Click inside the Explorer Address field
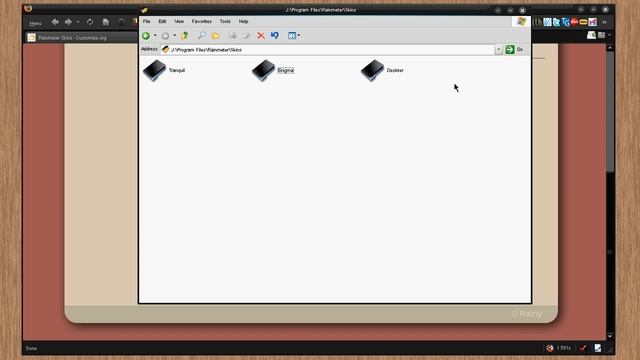 click(328, 49)
